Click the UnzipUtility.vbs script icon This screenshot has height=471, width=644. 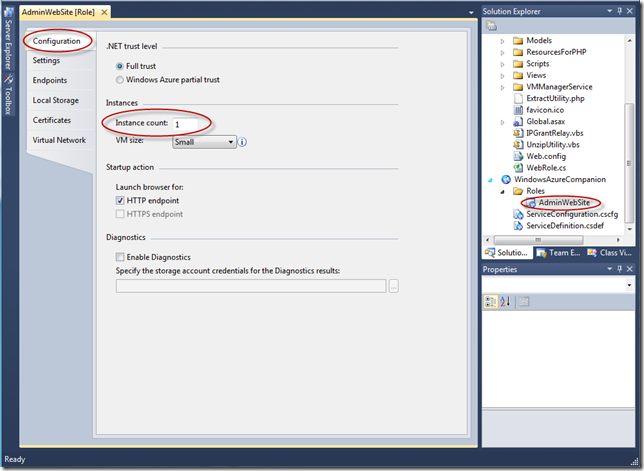518,145
